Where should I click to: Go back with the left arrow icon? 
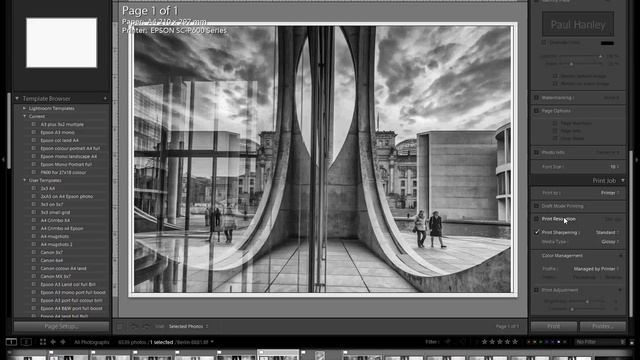point(53,342)
